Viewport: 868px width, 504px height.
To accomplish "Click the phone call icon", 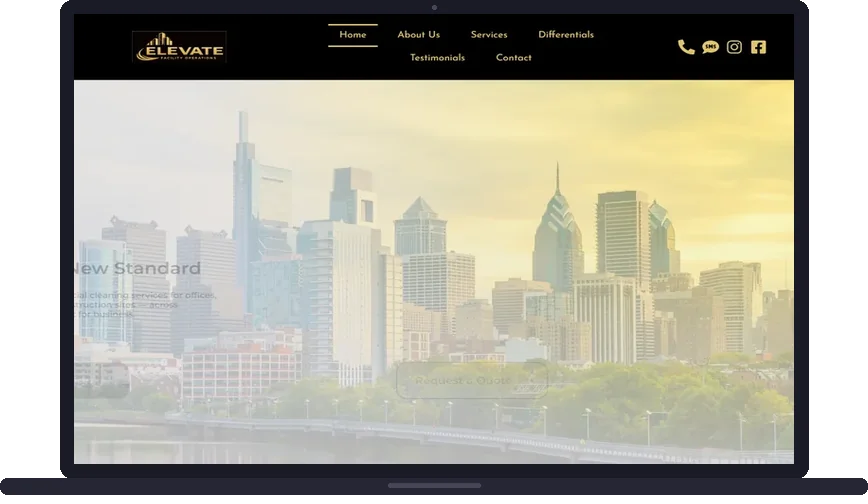I will (686, 47).
